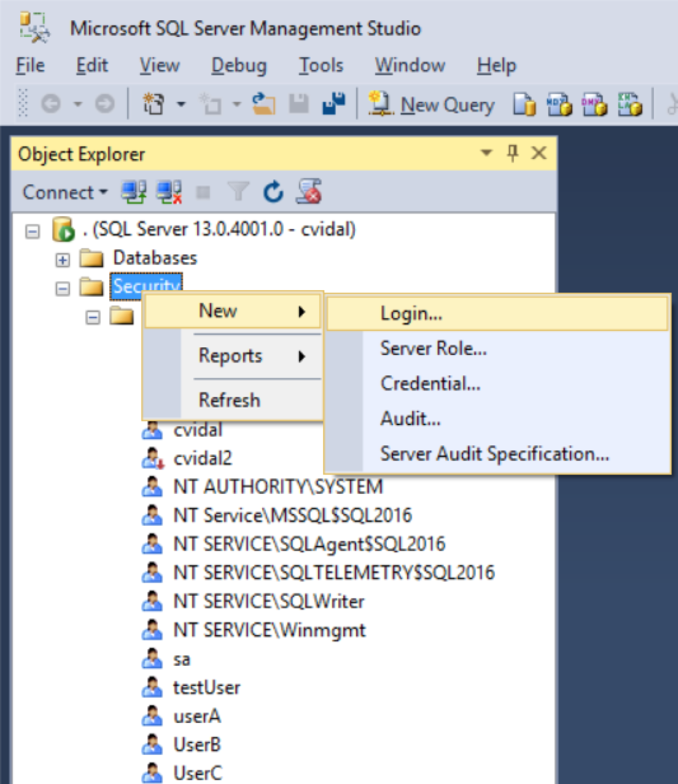Open Object Explorer window position dropdown arrow

[486, 154]
